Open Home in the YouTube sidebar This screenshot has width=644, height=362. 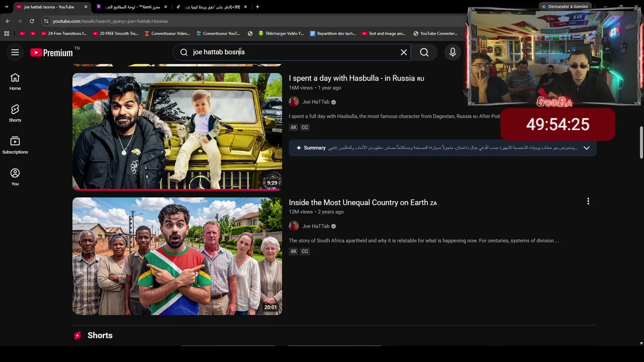(x=15, y=81)
